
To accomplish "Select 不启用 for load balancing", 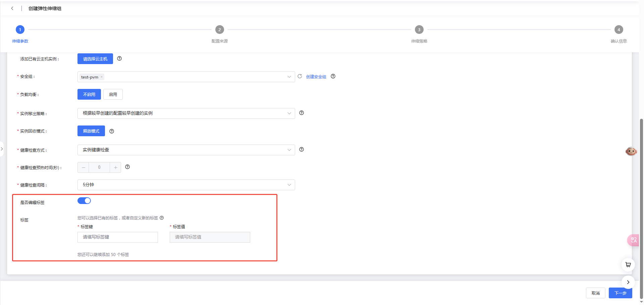I will (89, 95).
